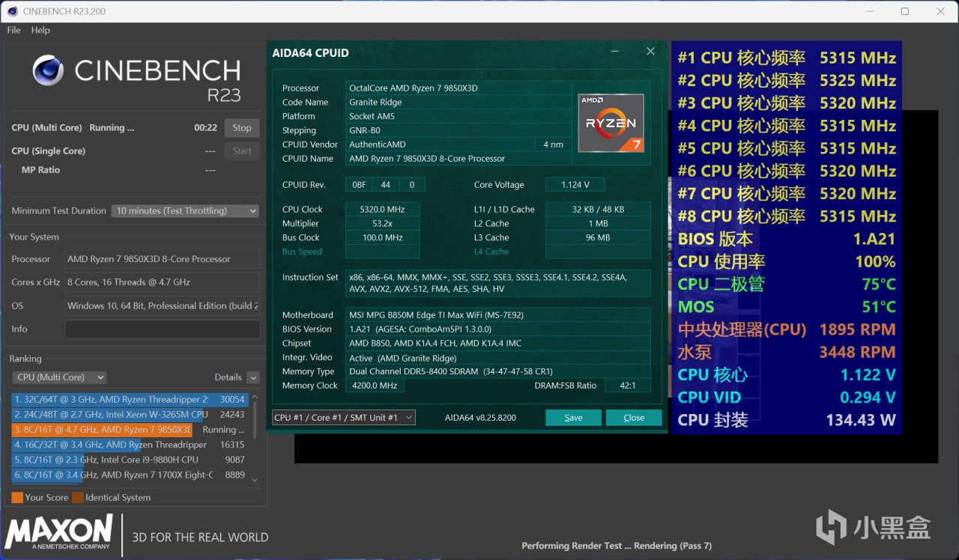959x560 pixels.
Task: Click the brown Identical System swatch
Action: (78, 498)
